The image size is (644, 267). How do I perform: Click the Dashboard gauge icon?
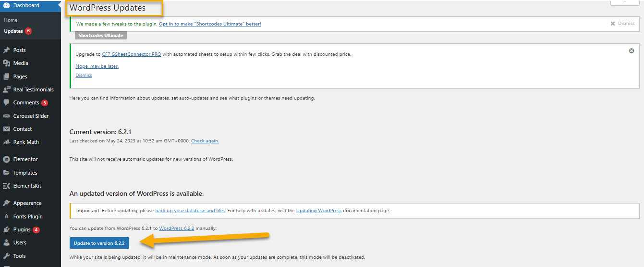click(x=6, y=5)
